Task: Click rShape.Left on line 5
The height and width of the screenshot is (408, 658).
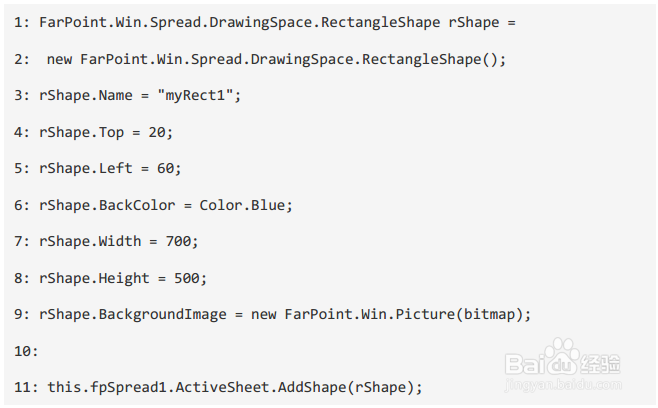Action: 86,169
